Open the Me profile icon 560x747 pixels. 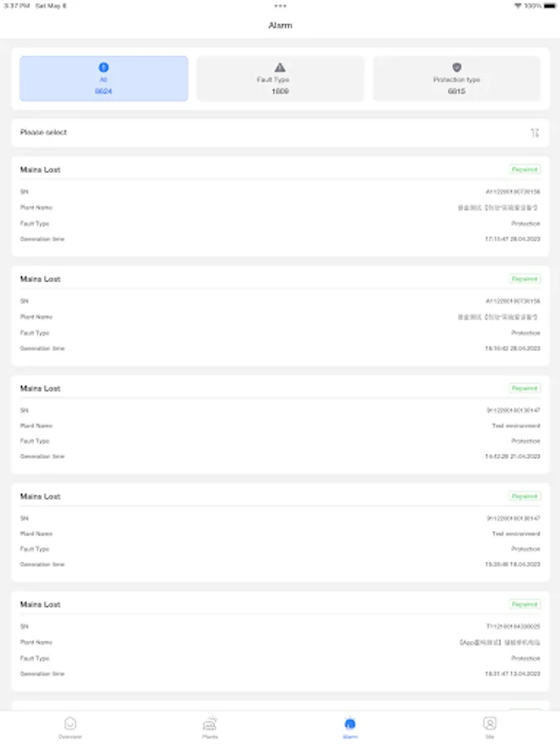(x=489, y=724)
